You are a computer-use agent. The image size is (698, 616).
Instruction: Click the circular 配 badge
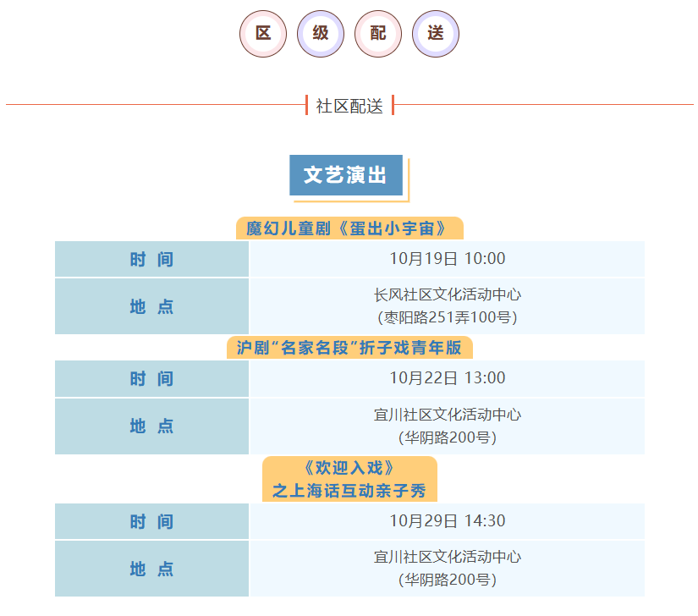pyautogui.click(x=378, y=34)
